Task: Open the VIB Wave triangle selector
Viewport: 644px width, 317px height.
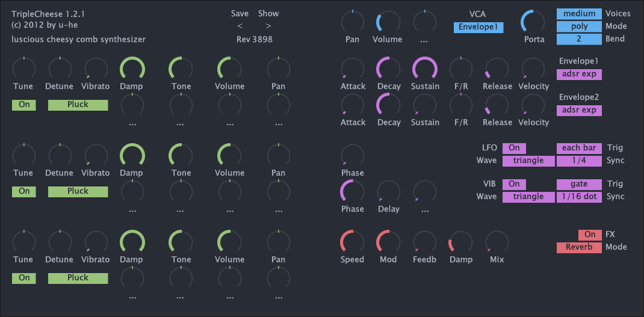Action: click(x=528, y=197)
